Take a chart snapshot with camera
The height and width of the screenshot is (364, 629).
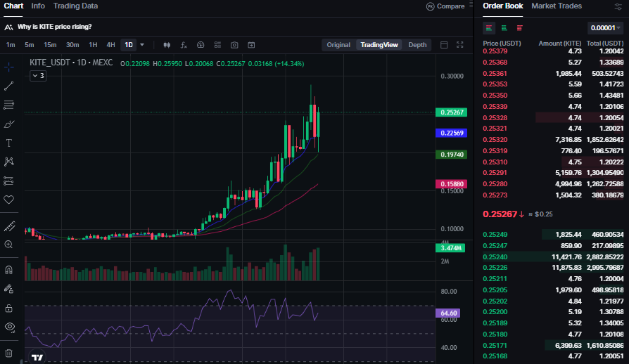click(x=234, y=45)
